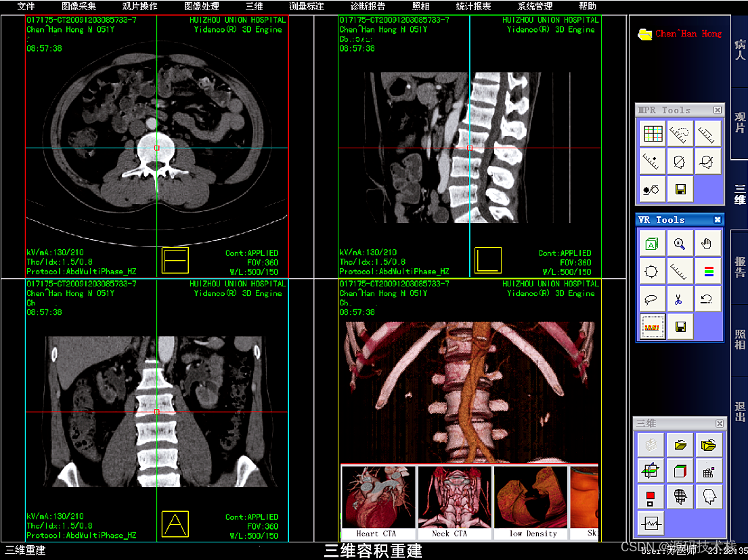Select the low Density preset thumbnail
Screen dimensions: 748x560
pyautogui.click(x=531, y=502)
